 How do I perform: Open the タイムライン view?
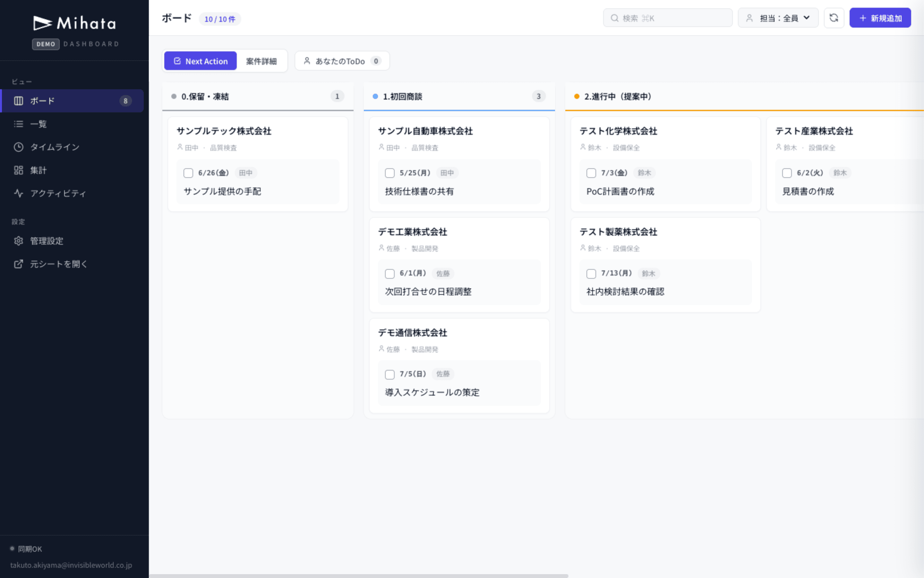[73, 147]
